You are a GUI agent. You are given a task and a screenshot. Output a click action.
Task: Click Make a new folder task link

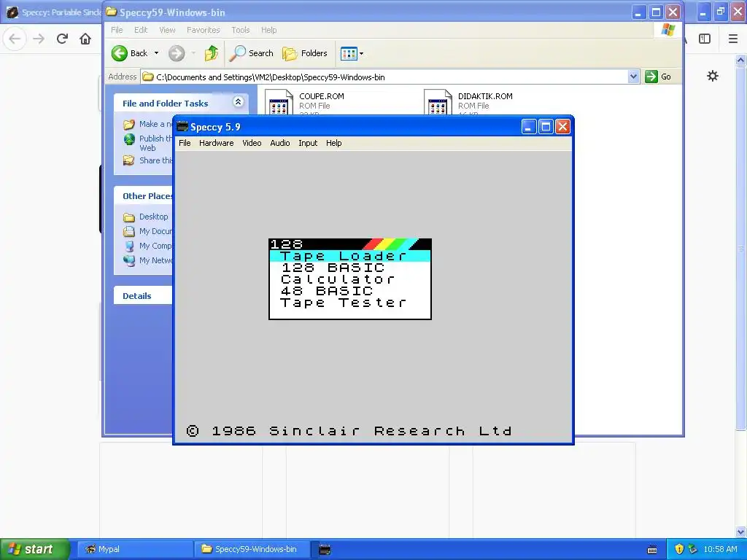pos(148,124)
